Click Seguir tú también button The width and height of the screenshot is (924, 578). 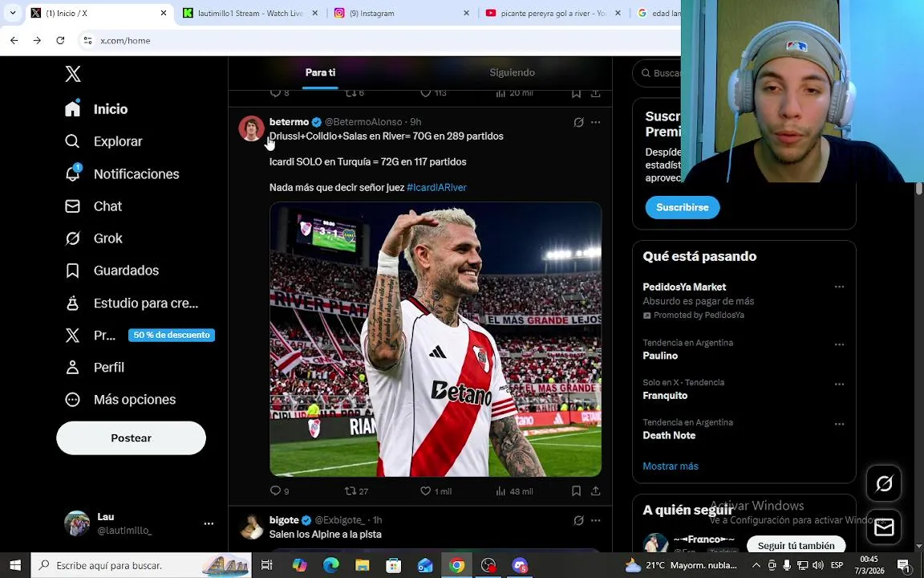coord(796,546)
